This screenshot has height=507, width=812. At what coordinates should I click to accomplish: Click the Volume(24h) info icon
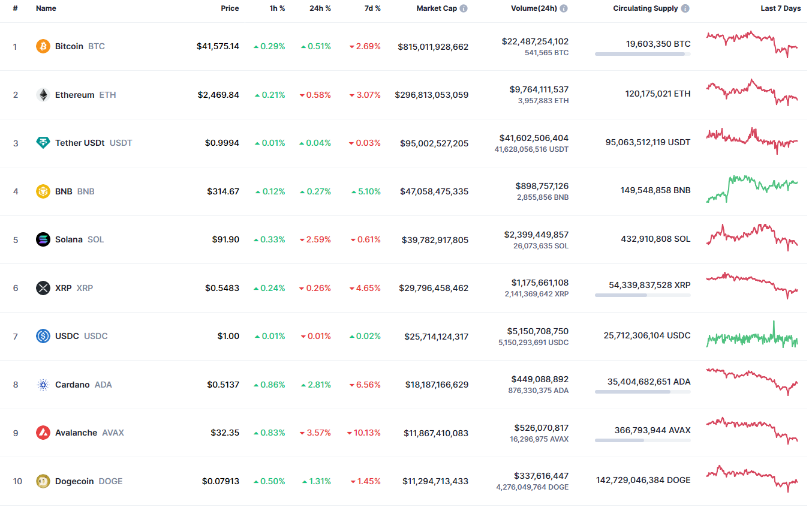point(564,8)
